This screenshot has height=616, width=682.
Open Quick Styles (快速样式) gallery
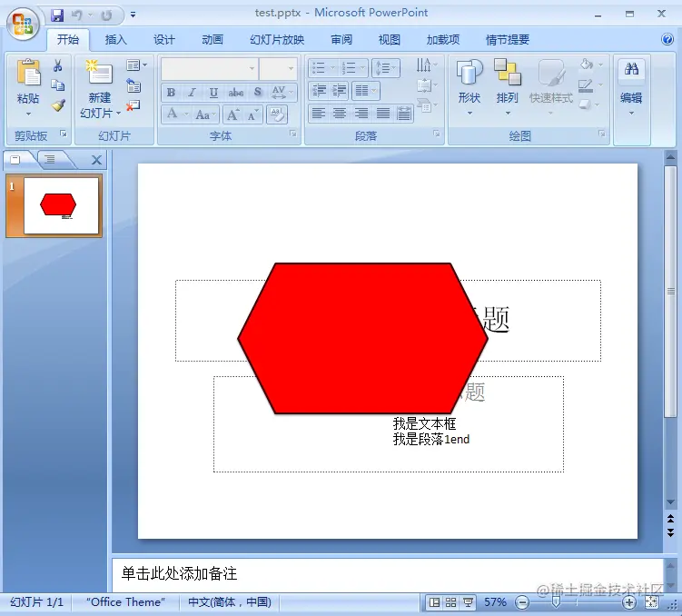click(550, 87)
